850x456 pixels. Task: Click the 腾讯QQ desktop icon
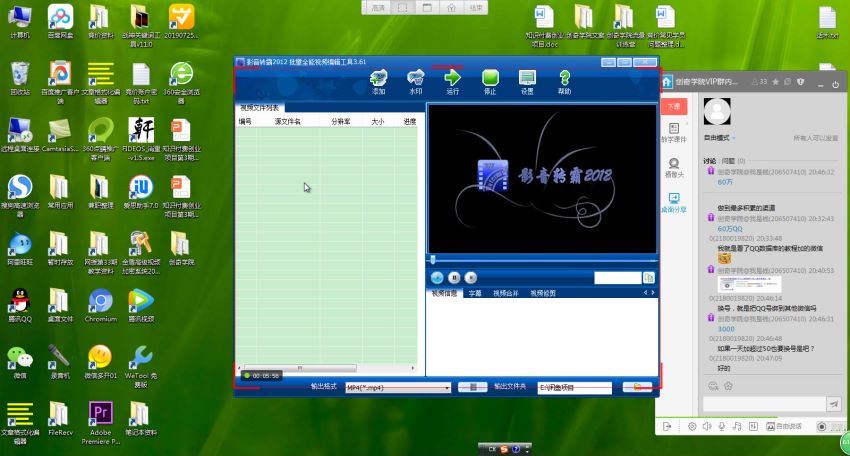20,306
